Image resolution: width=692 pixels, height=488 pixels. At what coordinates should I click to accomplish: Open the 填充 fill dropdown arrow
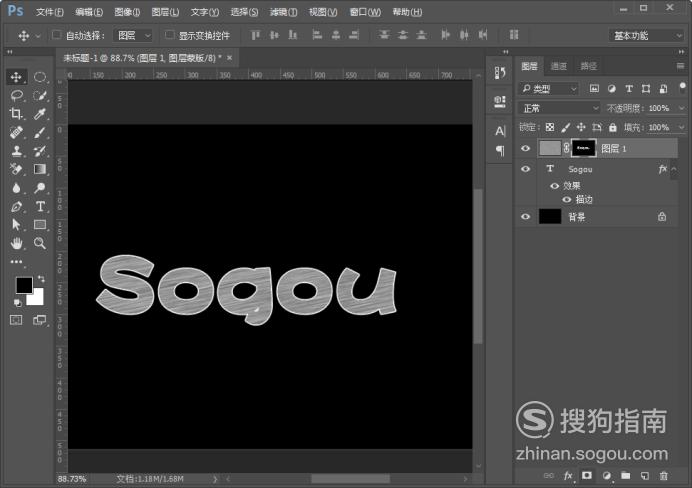pyautogui.click(x=681, y=128)
